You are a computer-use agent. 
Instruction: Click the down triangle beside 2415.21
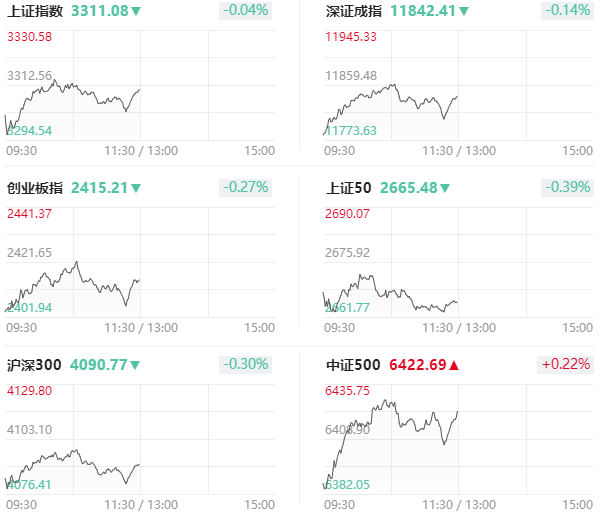136,188
